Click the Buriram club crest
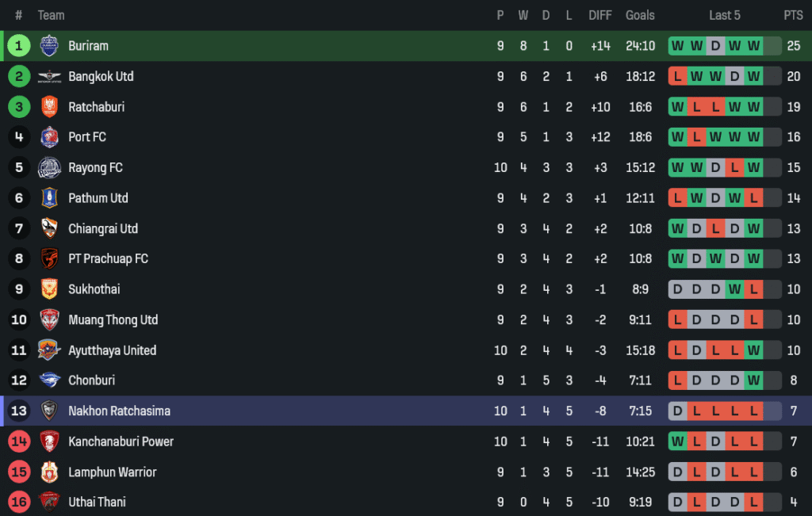This screenshot has height=516, width=812. pos(49,46)
